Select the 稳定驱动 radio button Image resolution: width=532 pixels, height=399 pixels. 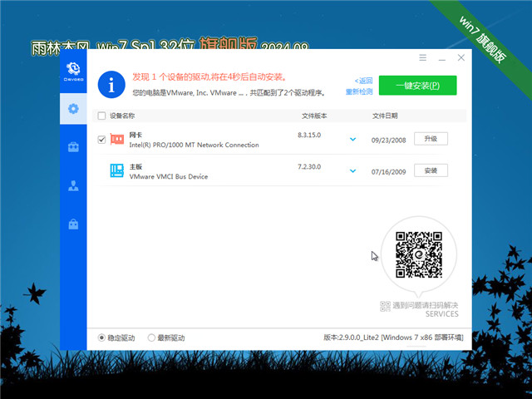tap(102, 337)
